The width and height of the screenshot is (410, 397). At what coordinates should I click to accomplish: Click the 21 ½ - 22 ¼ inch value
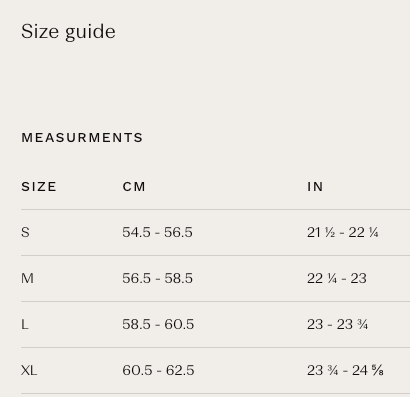(x=343, y=232)
